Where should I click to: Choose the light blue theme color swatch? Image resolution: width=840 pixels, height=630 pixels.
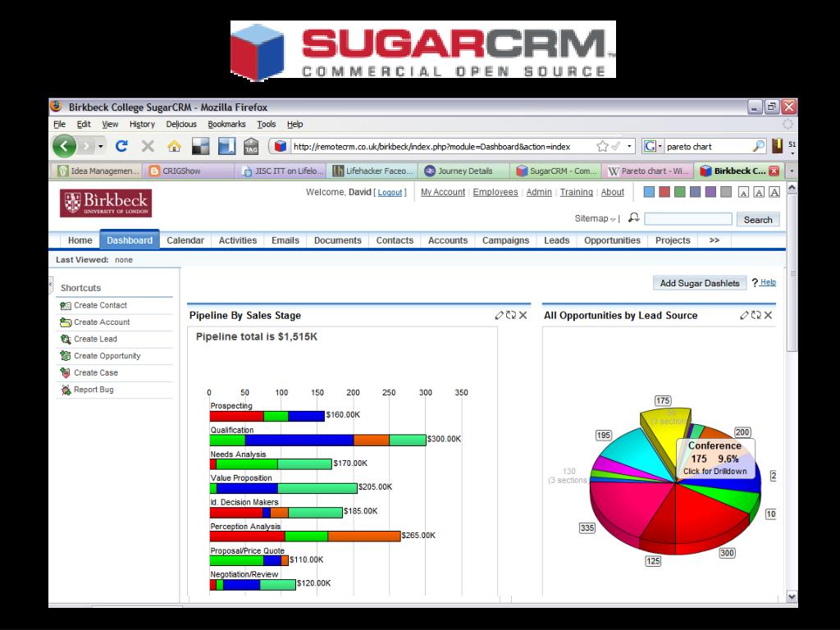pyautogui.click(x=649, y=192)
